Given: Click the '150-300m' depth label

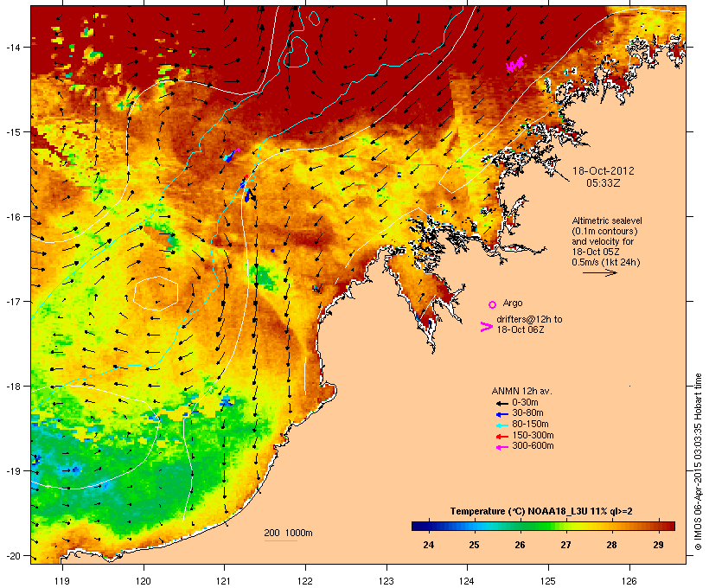Looking at the screenshot, I should coord(533,435).
